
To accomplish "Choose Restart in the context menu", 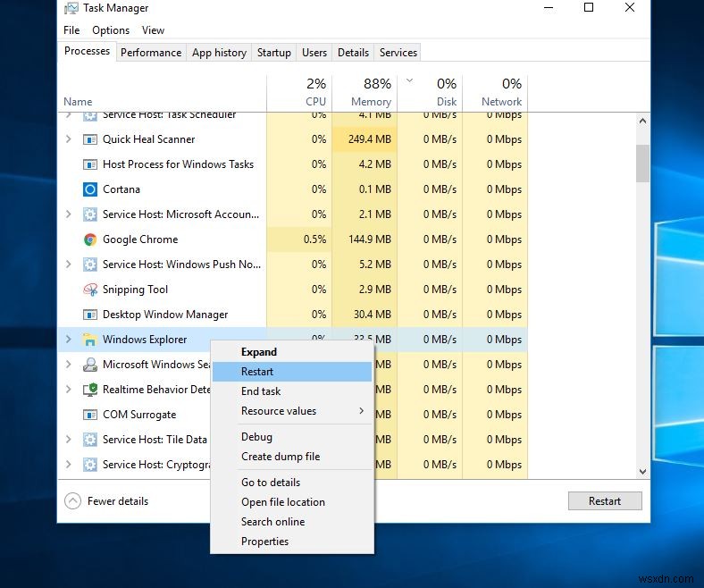I will point(292,372).
